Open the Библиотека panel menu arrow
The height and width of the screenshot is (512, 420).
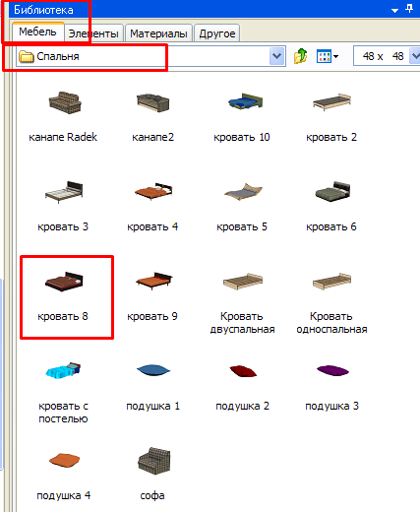pyautogui.click(x=394, y=10)
